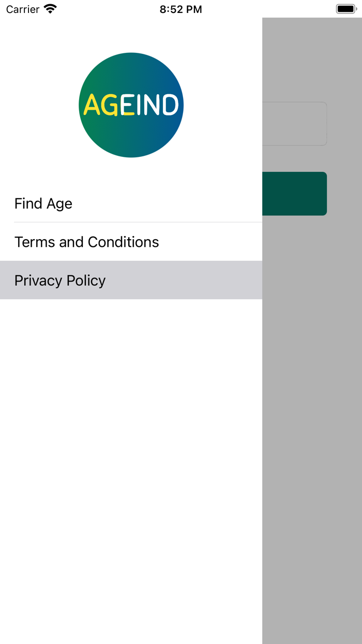Tap the AGEIND circular logo
Viewport: 362px width, 644px height.
131,105
